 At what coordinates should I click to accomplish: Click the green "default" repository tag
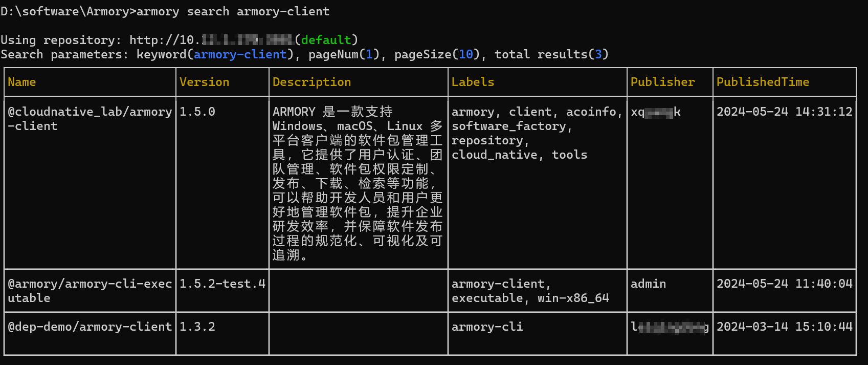(x=326, y=40)
